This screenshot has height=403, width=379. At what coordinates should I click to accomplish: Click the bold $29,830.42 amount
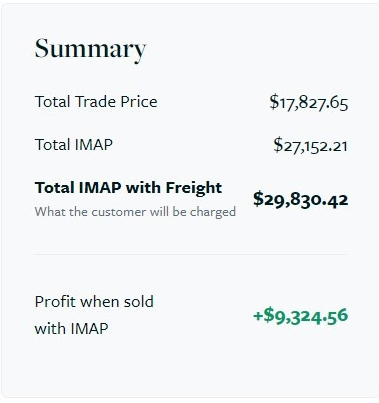click(301, 199)
